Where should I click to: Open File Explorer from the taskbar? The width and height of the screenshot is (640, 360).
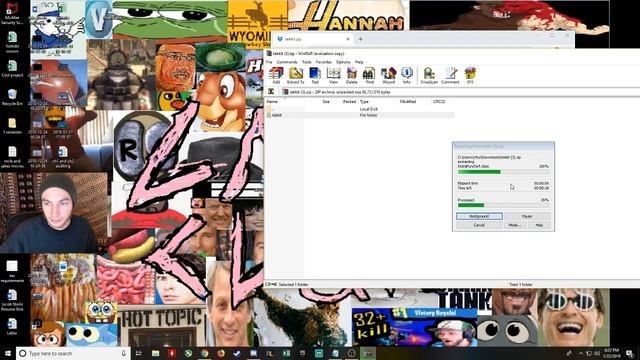click(155, 353)
